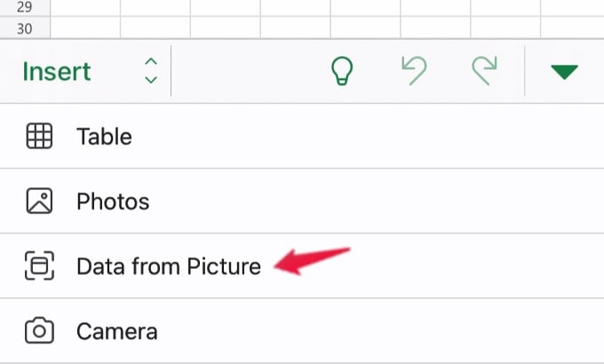Click the redo arrow icon
Image resolution: width=604 pixels, height=364 pixels.
pyautogui.click(x=485, y=70)
